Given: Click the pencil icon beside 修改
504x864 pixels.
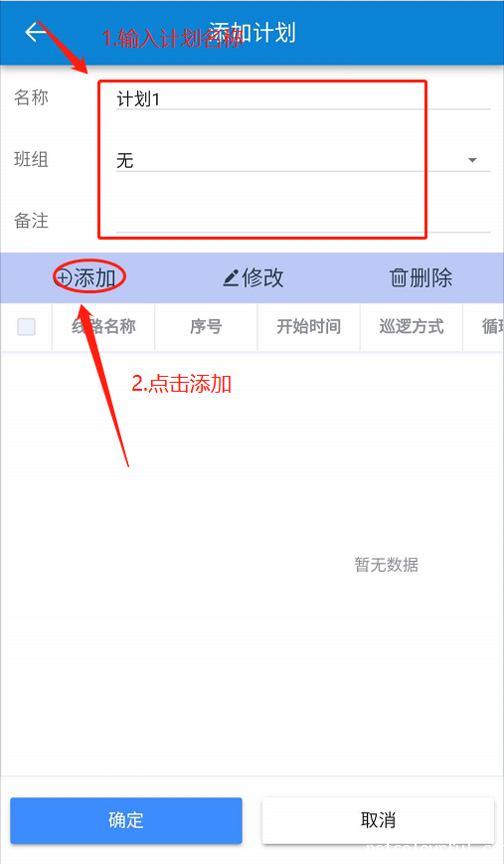Looking at the screenshot, I should (x=231, y=277).
